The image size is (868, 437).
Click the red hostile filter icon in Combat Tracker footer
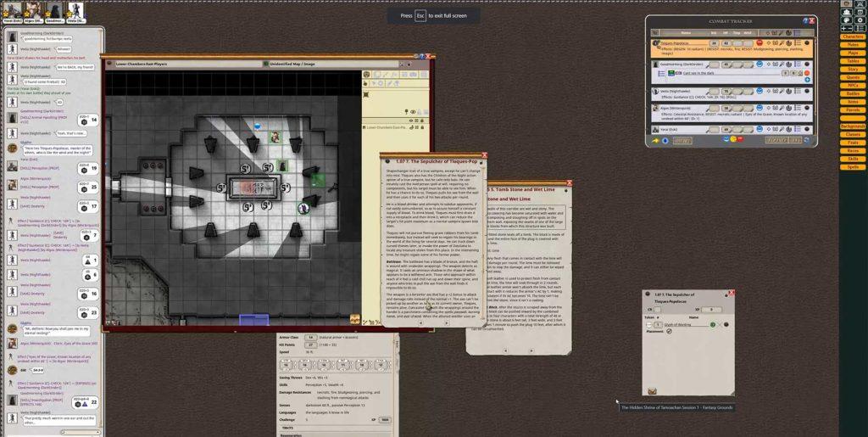click(740, 139)
